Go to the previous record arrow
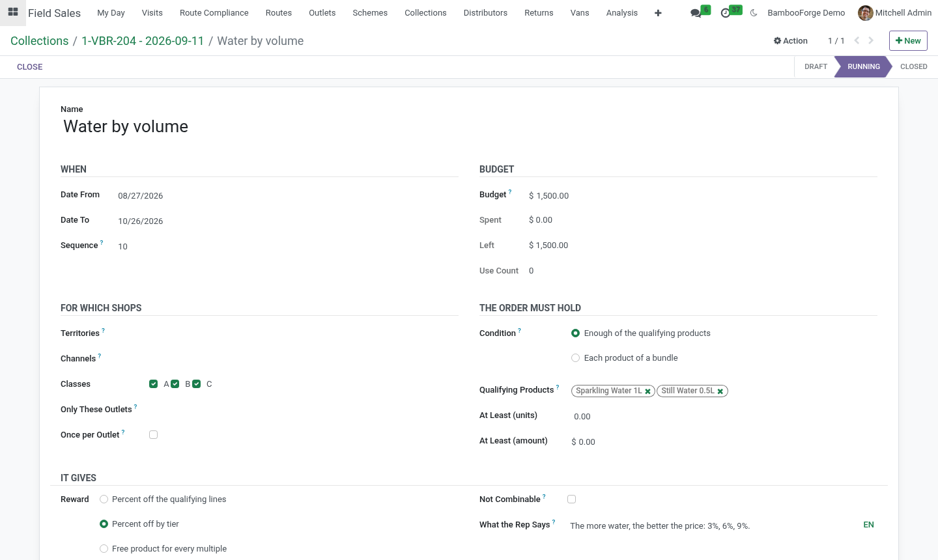 857,40
